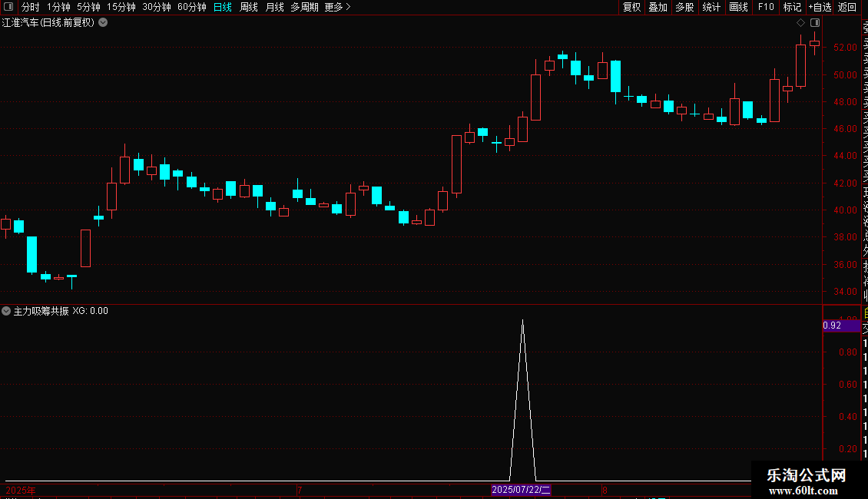868x499 pixels.
Task: Click the diamond icon above price axis
Action: coord(800,23)
